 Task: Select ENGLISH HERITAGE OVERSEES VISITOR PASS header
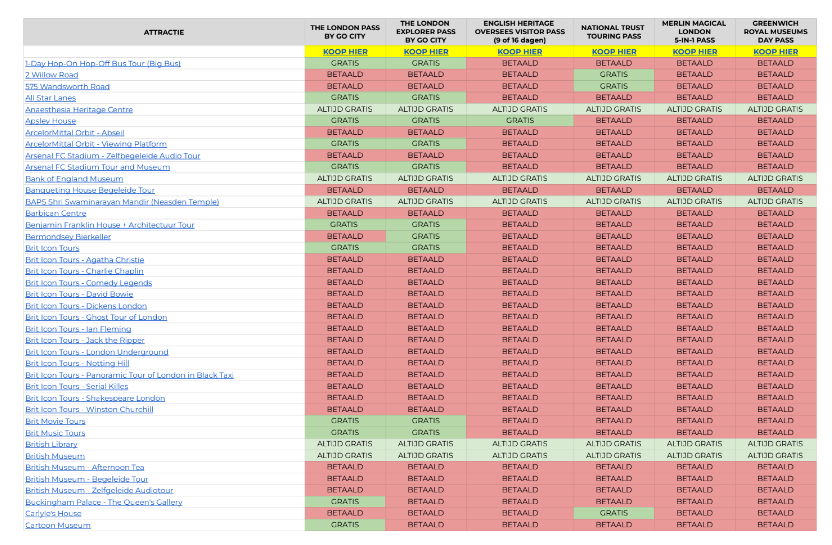(519, 32)
